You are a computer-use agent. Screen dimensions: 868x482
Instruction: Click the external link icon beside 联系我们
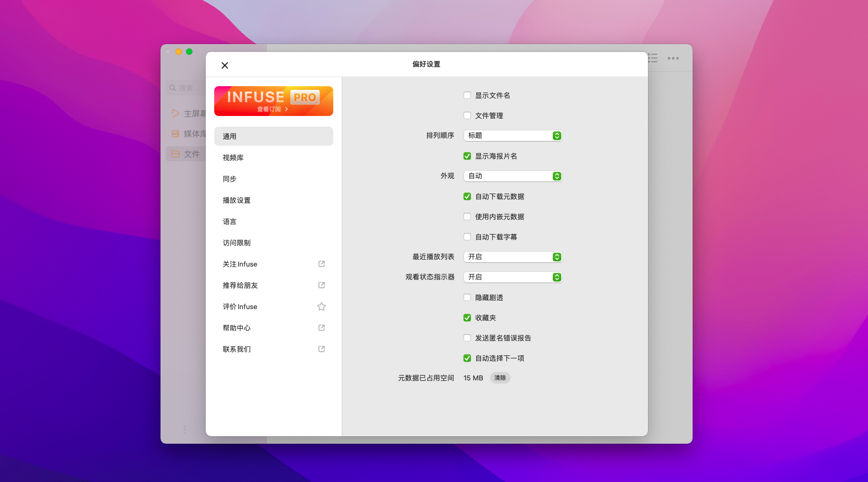[322, 349]
